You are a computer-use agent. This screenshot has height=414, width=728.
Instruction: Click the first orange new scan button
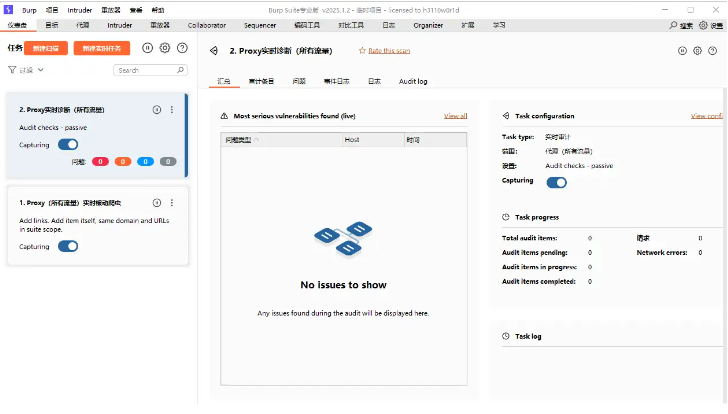click(46, 48)
